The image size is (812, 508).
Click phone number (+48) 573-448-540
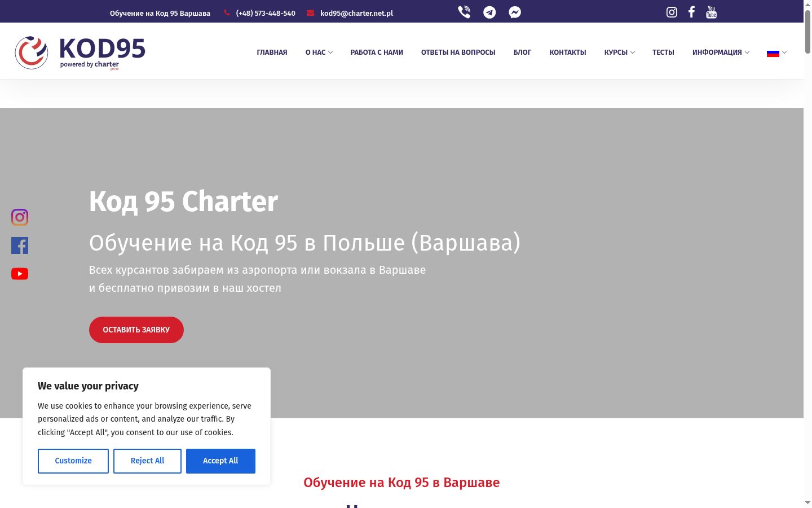[266, 13]
